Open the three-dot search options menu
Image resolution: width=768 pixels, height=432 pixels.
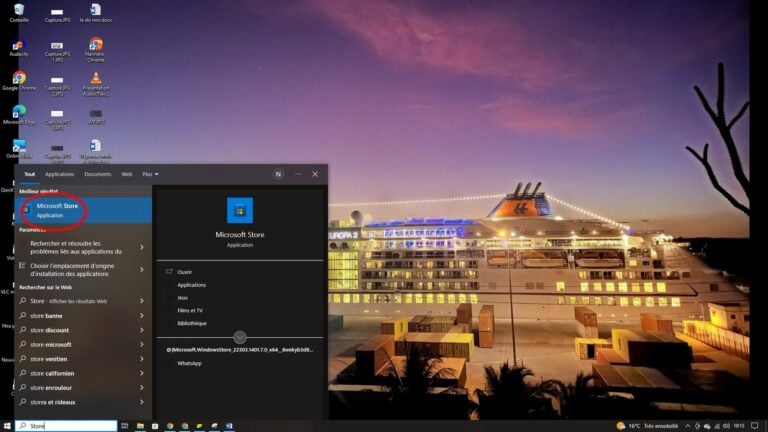tap(297, 174)
